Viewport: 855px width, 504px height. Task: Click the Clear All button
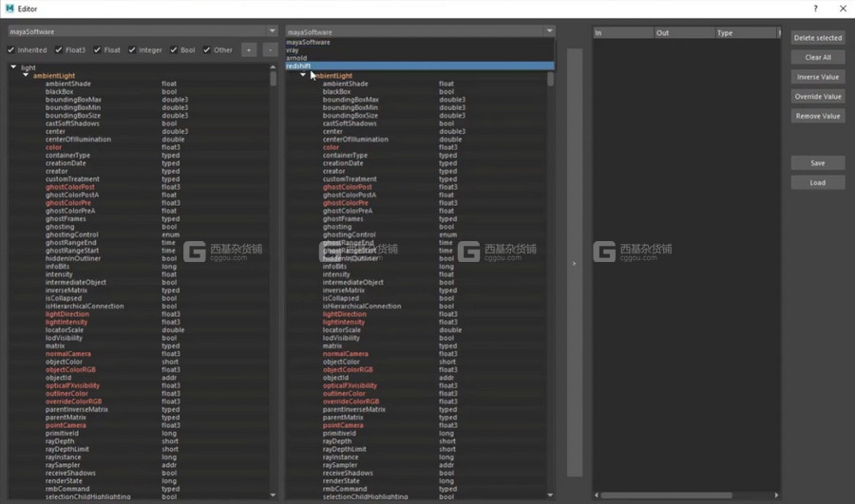pos(818,57)
